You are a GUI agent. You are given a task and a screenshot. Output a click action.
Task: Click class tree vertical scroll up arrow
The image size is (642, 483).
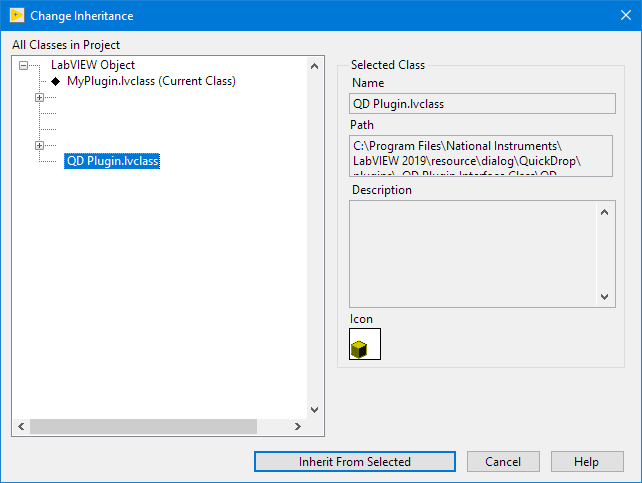click(314, 66)
